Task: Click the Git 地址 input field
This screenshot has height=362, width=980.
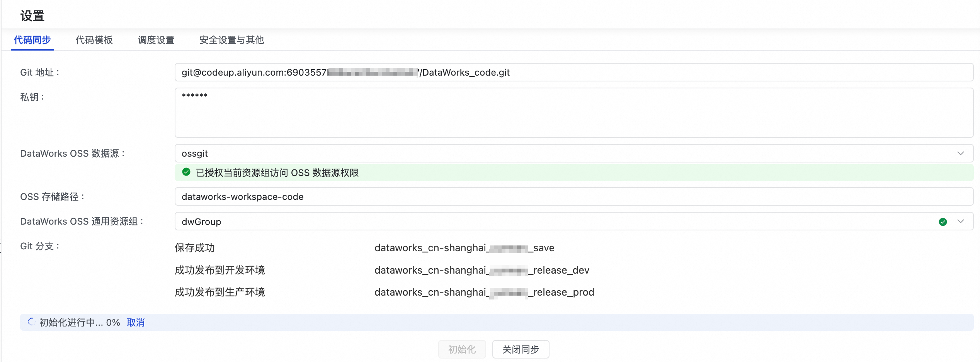Action: (574, 72)
